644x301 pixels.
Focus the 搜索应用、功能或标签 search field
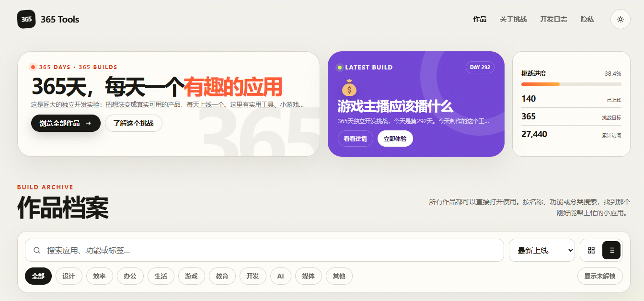[264, 250]
